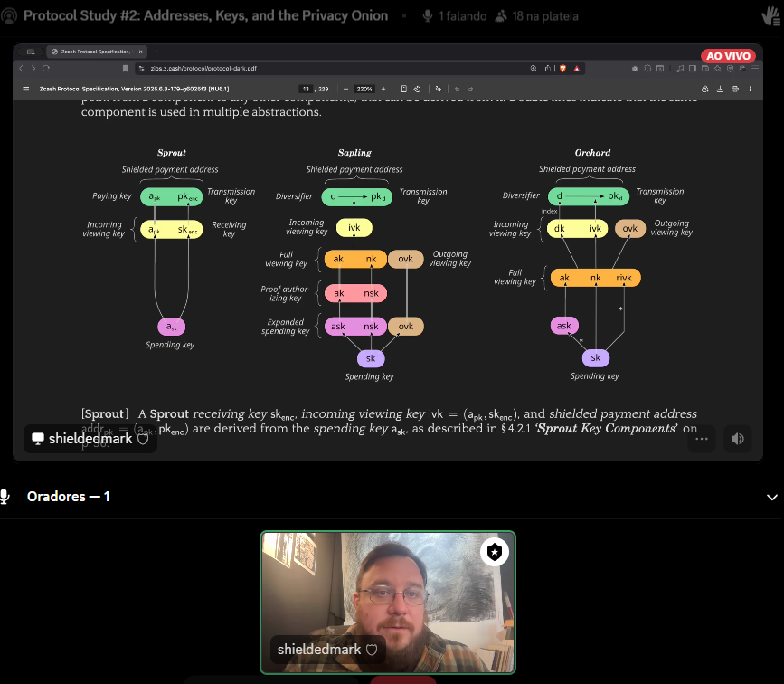Click the purple sk node under Sapling
The width and height of the screenshot is (784, 684).
coord(371,358)
